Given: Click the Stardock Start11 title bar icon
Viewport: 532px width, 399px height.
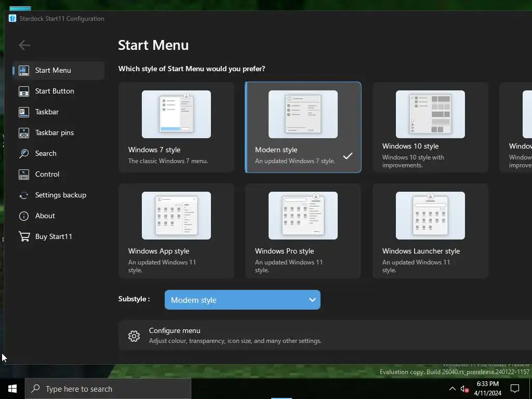Looking at the screenshot, I should [12, 18].
